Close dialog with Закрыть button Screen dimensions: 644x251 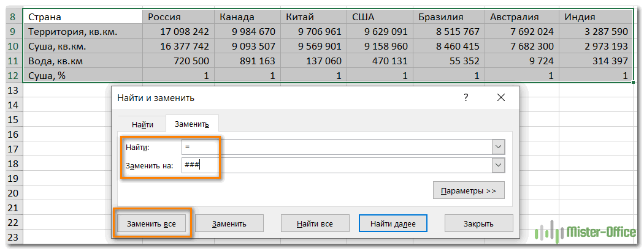(477, 223)
